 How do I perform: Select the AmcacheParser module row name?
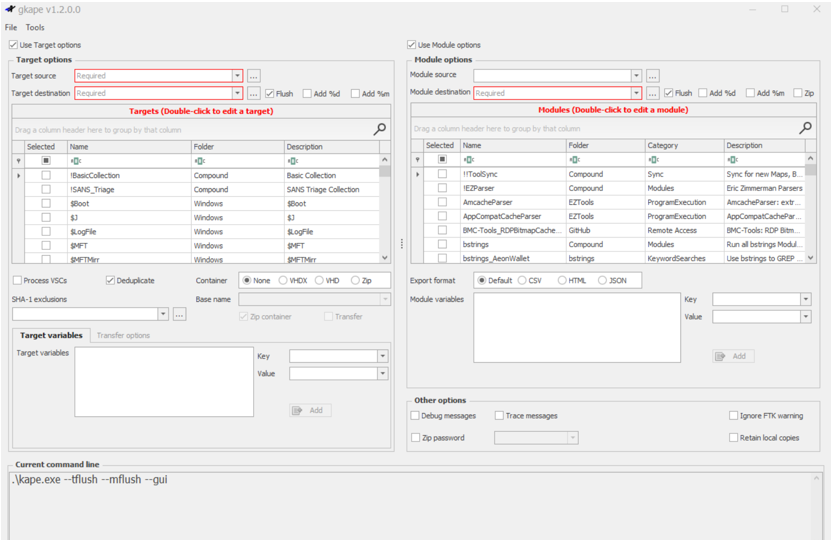tap(488, 202)
